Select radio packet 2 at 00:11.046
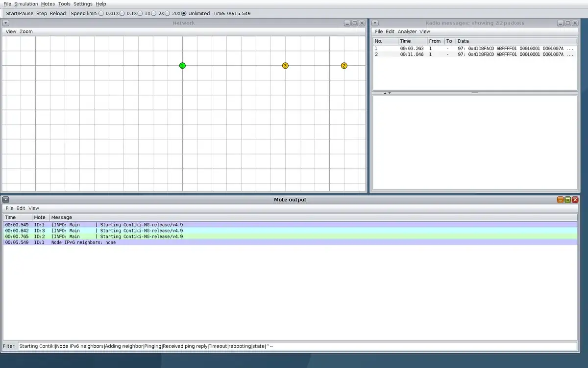 pyautogui.click(x=475, y=54)
